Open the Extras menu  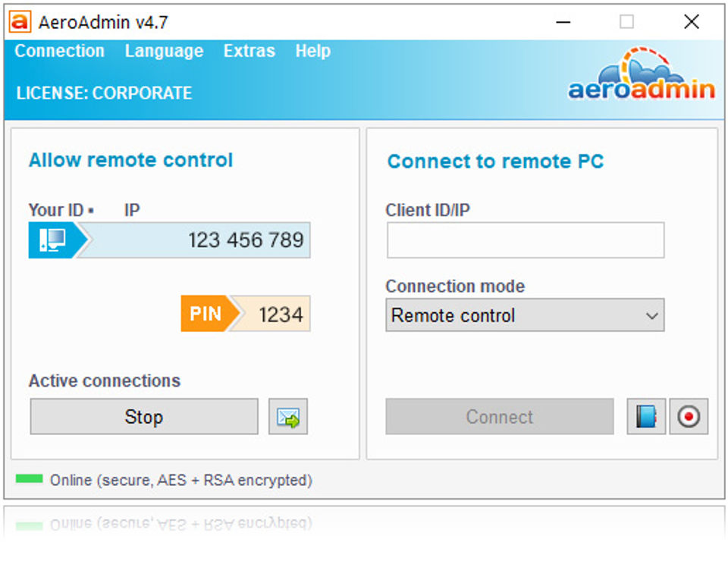pyautogui.click(x=249, y=51)
